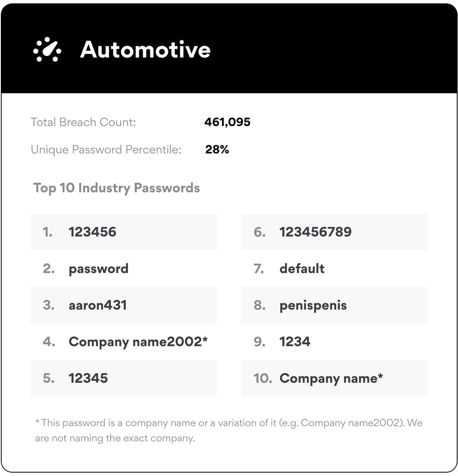Click the eighth-ranked password row
The width and height of the screenshot is (458, 476).
[x=334, y=305]
